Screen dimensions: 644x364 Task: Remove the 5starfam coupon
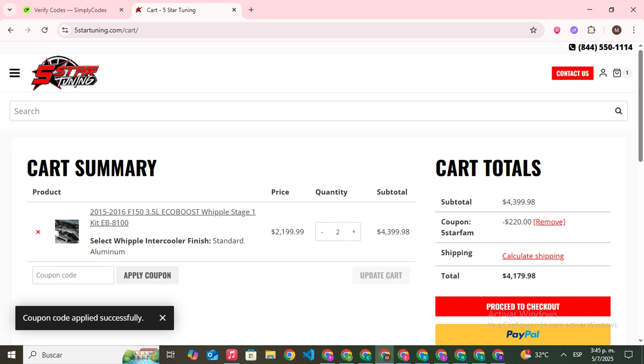[549, 222]
